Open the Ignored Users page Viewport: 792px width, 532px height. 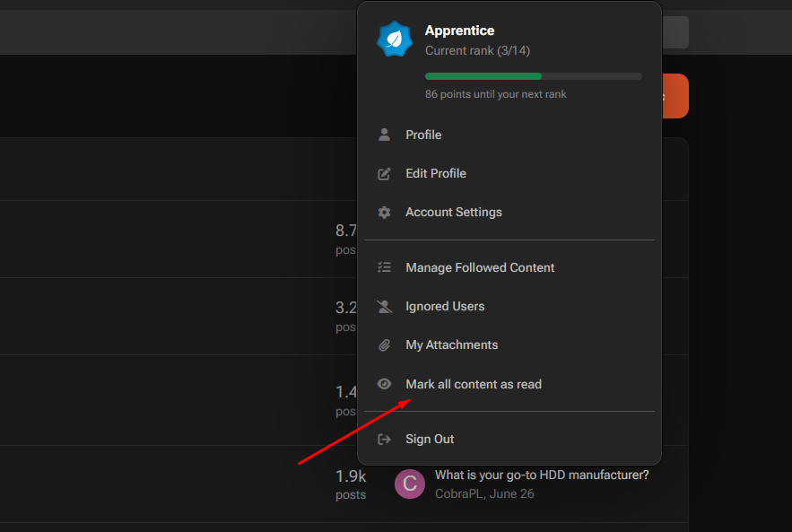coord(509,306)
